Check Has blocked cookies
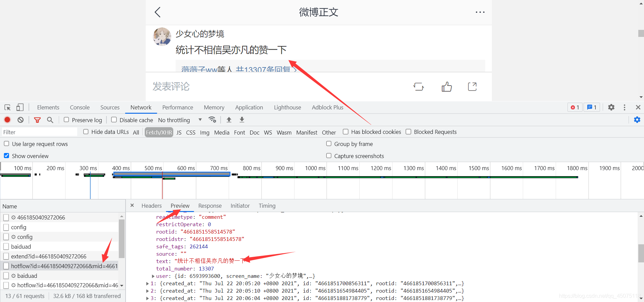 346,132
